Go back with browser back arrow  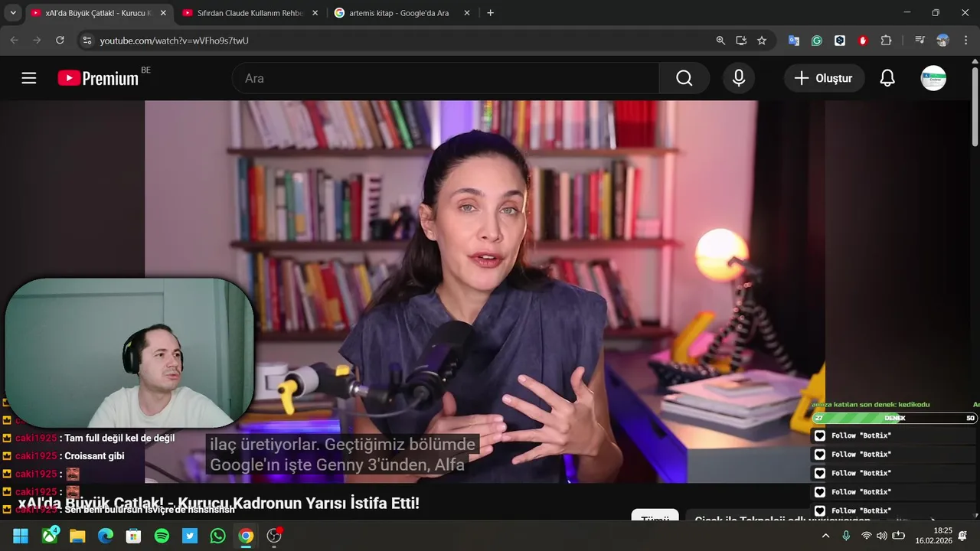[x=14, y=41]
